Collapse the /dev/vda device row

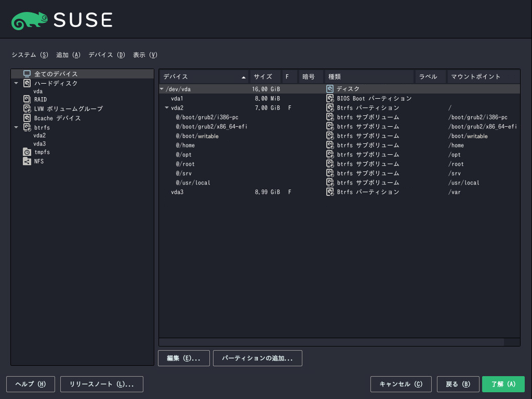(162, 89)
